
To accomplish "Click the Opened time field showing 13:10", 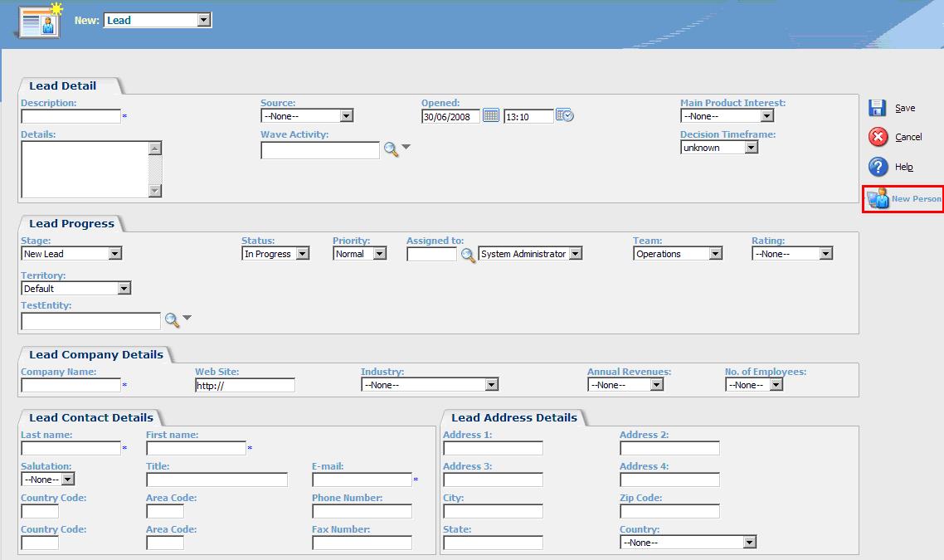I will tap(528, 116).
